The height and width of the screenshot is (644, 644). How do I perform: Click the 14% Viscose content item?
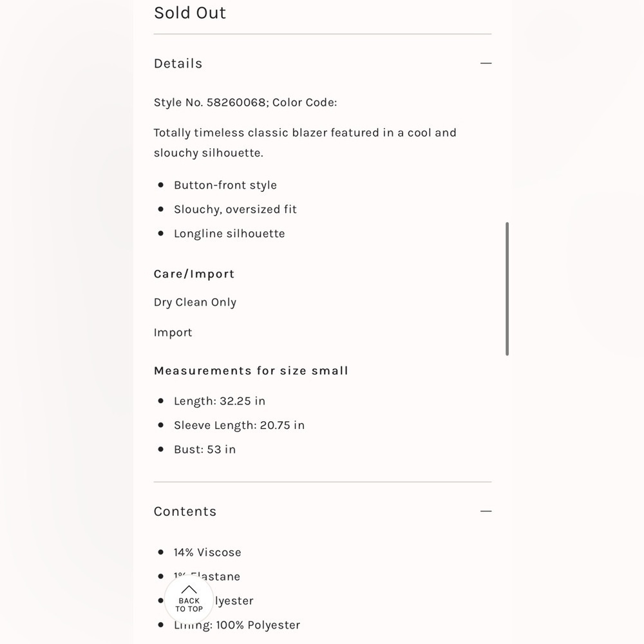click(207, 553)
